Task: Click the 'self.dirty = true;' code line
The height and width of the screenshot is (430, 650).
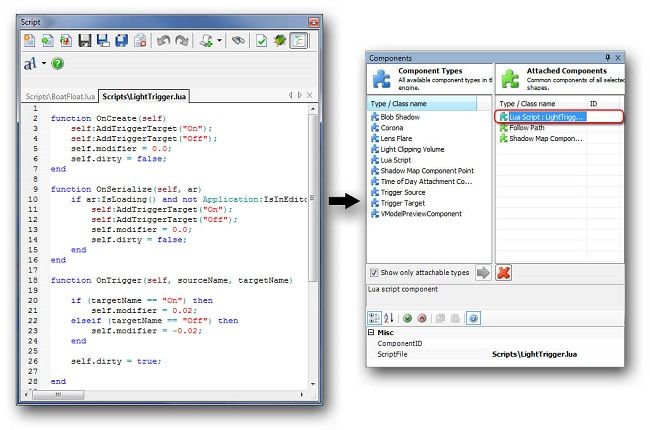Action: (x=116, y=361)
